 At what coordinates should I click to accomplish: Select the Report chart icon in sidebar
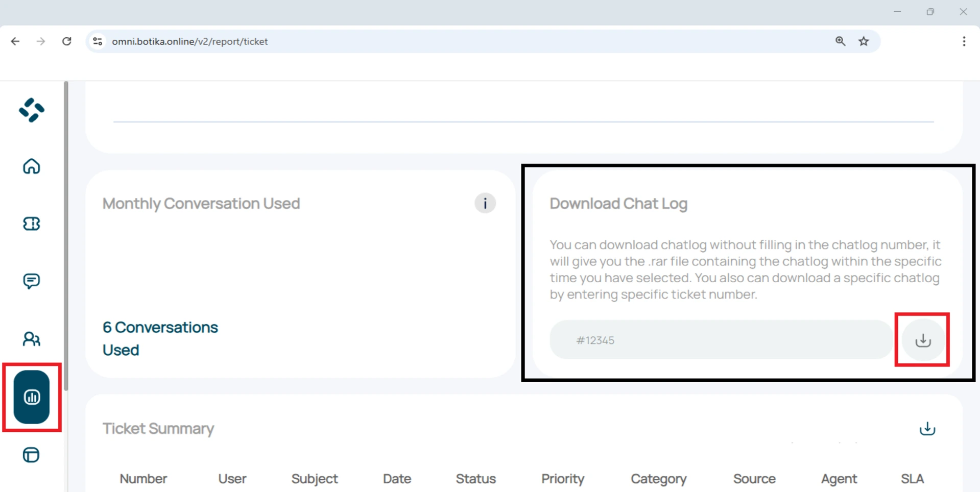(32, 397)
